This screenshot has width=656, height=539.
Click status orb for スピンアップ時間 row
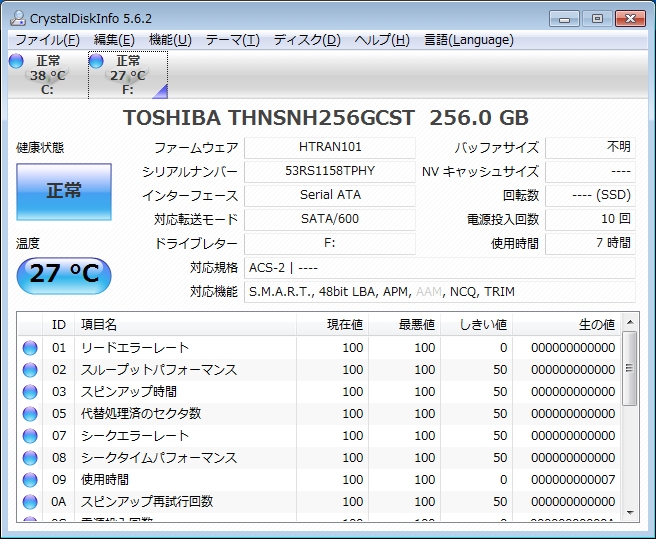tap(30, 392)
